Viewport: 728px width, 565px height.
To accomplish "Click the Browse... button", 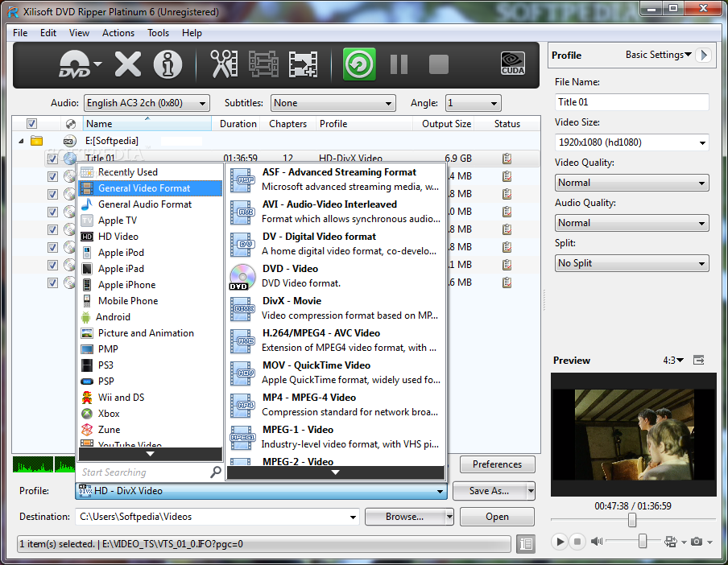I will [x=404, y=517].
